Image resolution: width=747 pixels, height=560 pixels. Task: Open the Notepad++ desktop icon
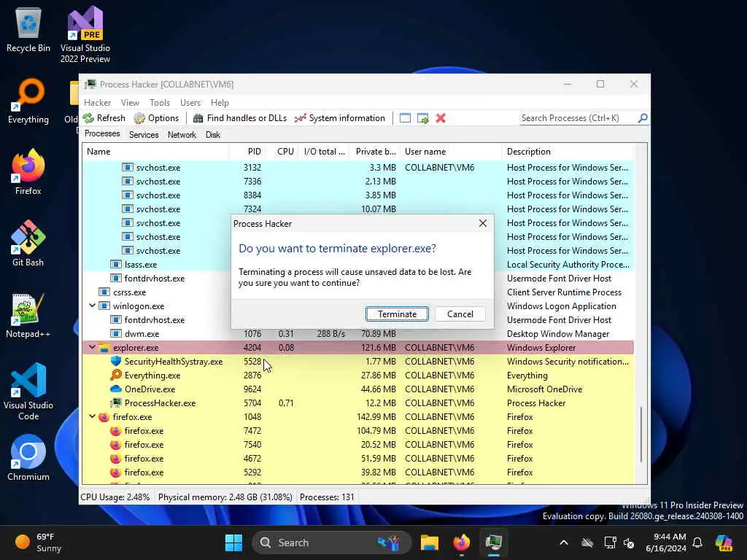28,315
